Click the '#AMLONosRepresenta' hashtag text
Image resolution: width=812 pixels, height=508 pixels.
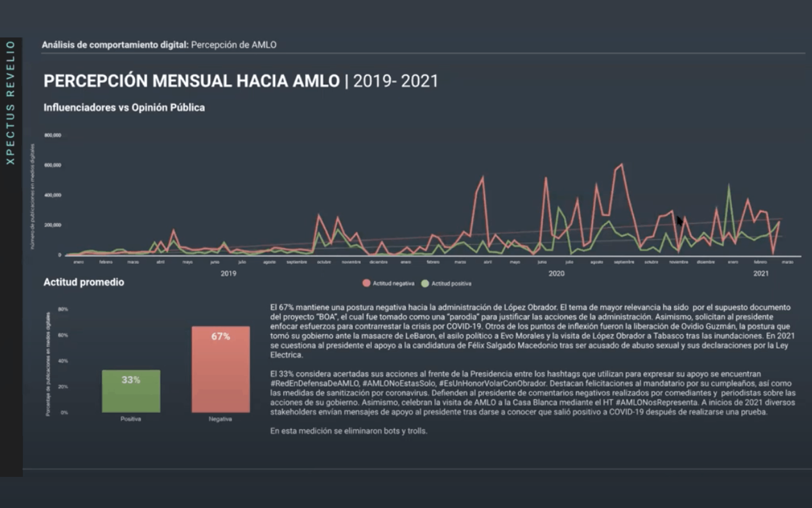pyautogui.click(x=657, y=403)
